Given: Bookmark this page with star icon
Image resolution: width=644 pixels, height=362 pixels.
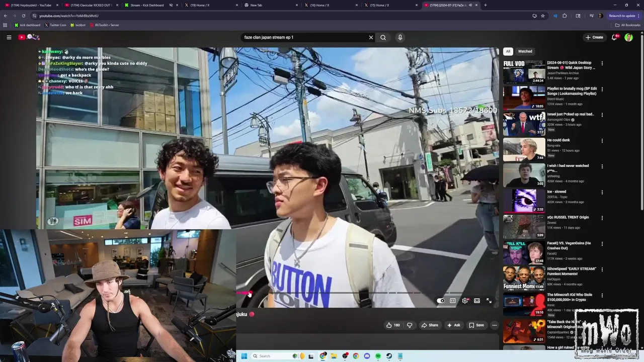Looking at the screenshot, I should point(543,16).
